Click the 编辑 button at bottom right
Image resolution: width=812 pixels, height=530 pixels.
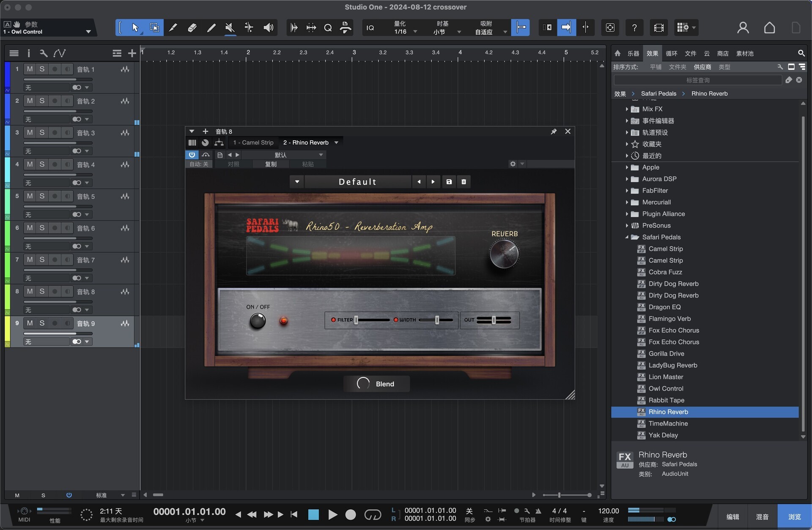(x=732, y=517)
